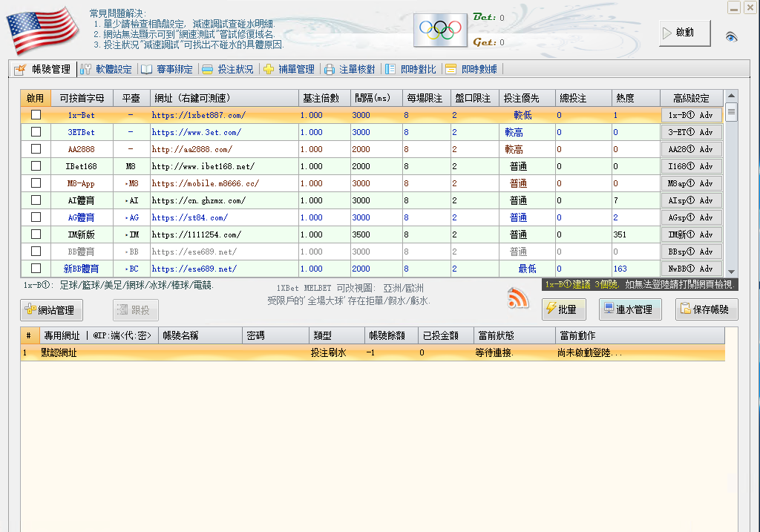Click the site list scroll down arrow
Viewport: 760px width, 532px height.
731,272
